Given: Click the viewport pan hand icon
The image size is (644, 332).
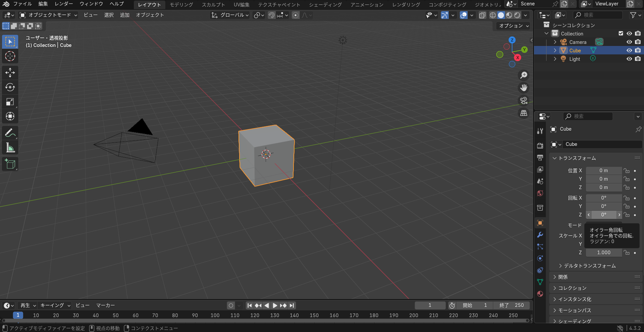Looking at the screenshot, I should (523, 87).
